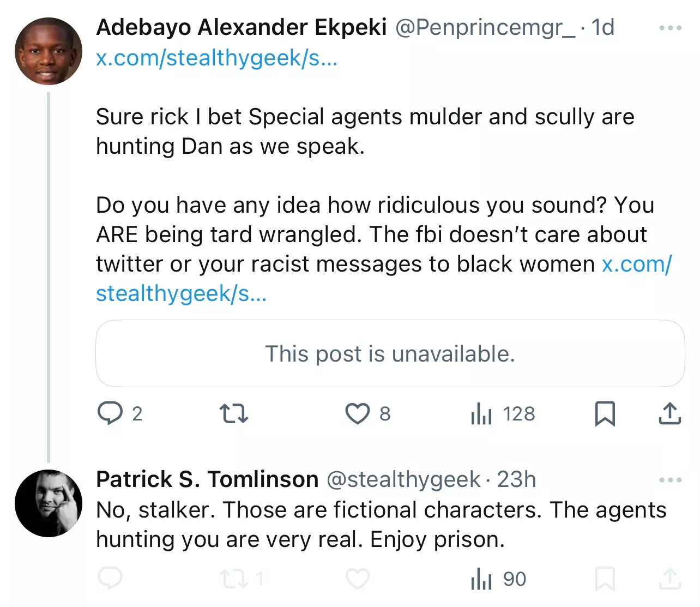Open Patrick S. Tomlinson's avatar

pos(49,503)
